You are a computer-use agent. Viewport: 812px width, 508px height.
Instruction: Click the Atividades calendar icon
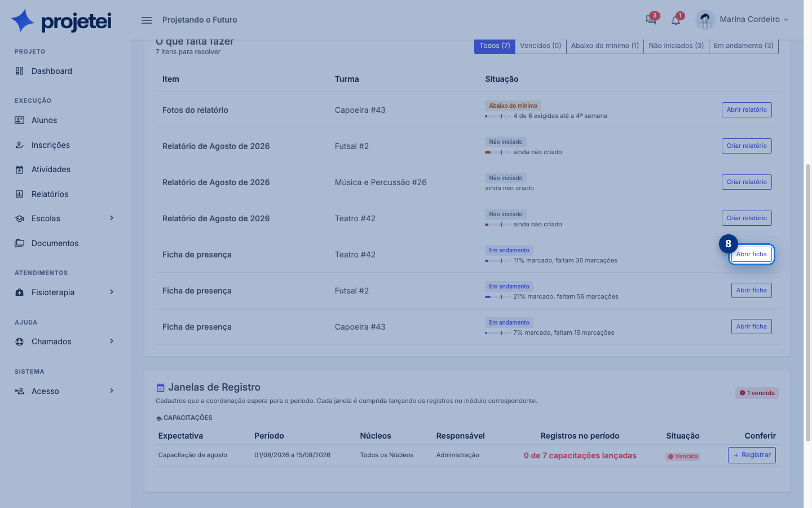[x=20, y=169]
